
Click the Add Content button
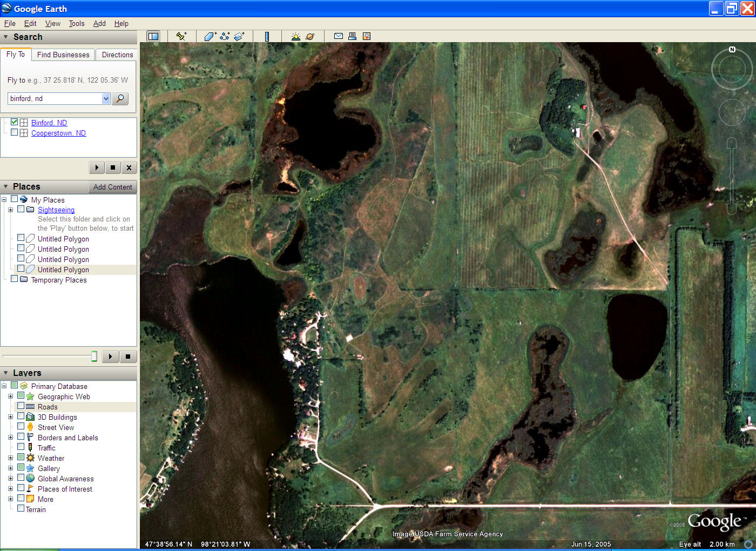pyautogui.click(x=112, y=187)
